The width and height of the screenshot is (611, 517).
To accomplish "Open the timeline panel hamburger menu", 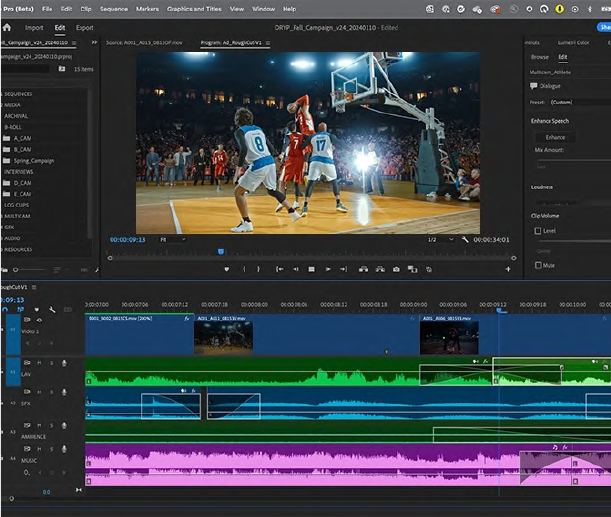I will pos(34,287).
